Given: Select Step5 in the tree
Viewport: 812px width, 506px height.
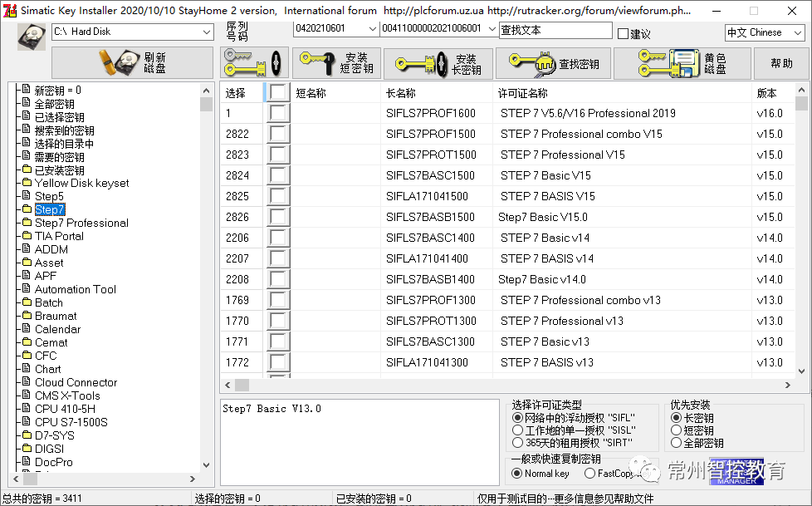Looking at the screenshot, I should [x=49, y=196].
